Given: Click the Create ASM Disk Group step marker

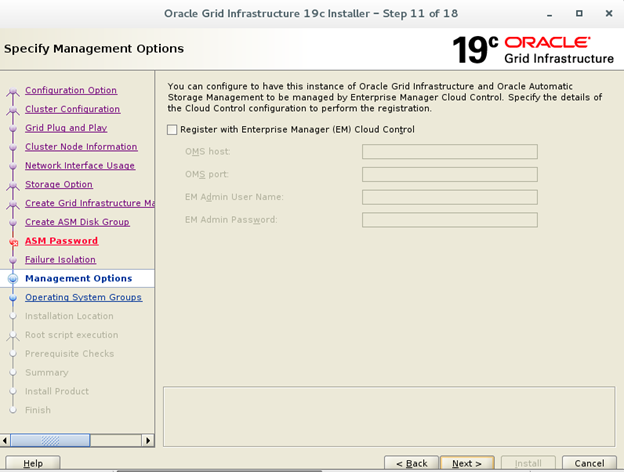Looking at the screenshot, I should click(13, 222).
